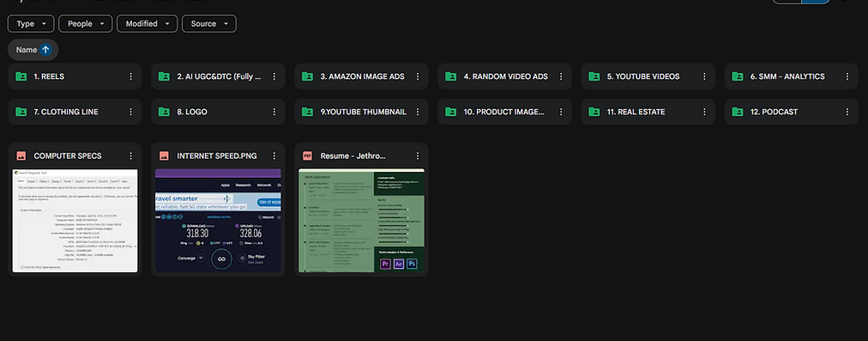Open the People filter dropdown
The height and width of the screenshot is (341, 868).
(85, 24)
